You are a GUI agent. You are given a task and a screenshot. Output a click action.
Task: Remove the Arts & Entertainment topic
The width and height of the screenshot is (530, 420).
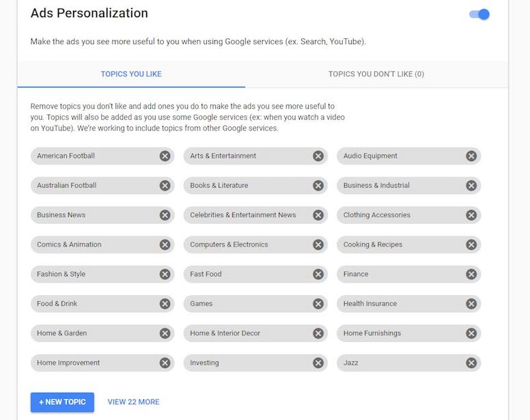pyautogui.click(x=318, y=156)
